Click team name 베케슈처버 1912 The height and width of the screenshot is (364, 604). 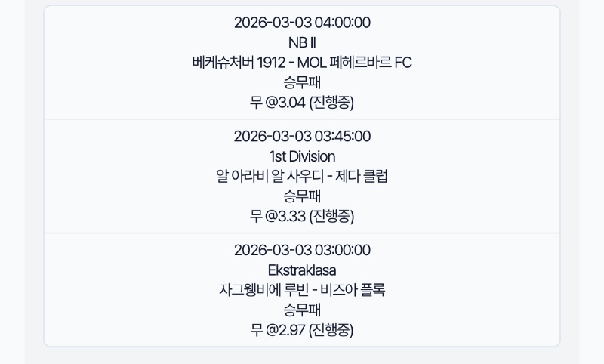tap(239, 63)
